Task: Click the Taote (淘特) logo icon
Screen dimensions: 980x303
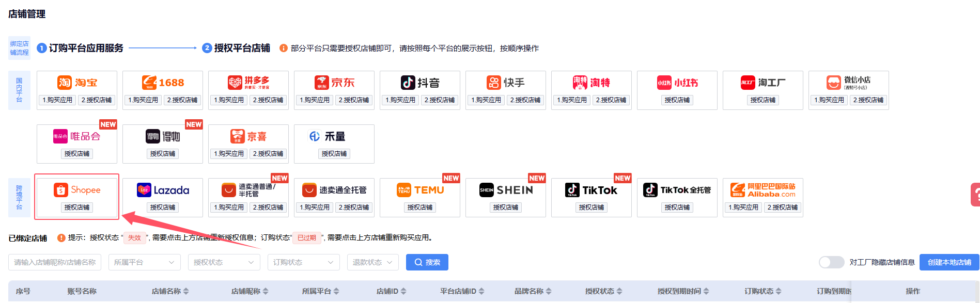Action: tap(580, 83)
